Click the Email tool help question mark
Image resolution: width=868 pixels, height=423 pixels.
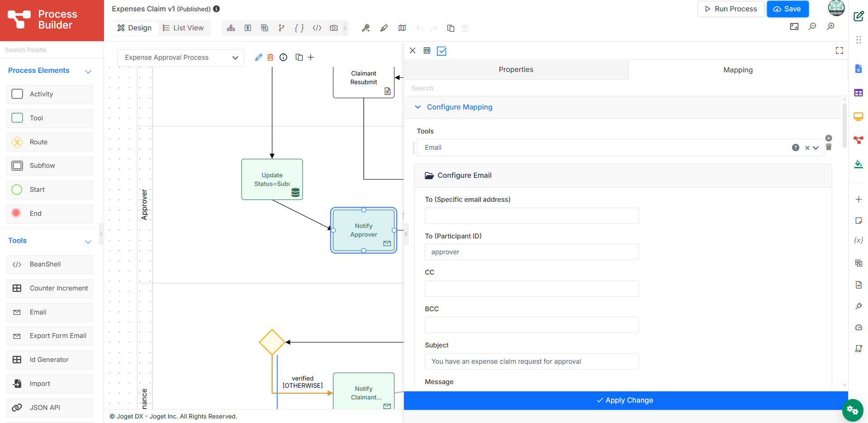click(x=796, y=147)
